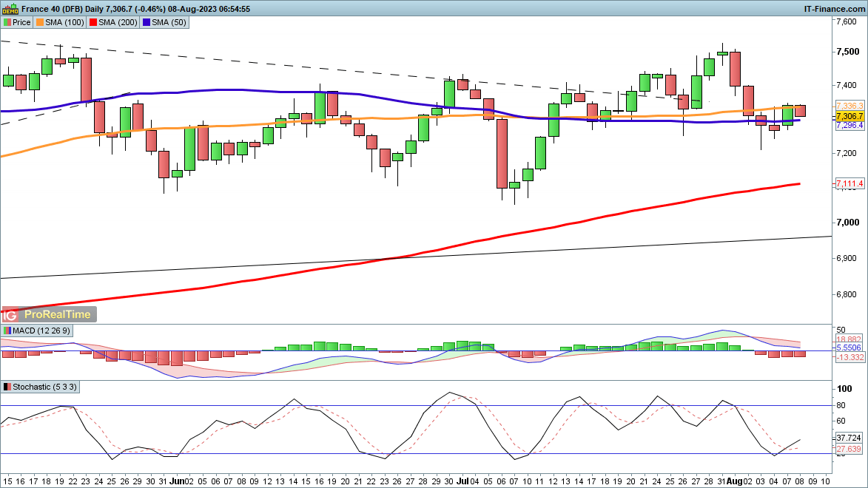The image size is (868, 488).
Task: Click the orange SMA (100) swatch
Action: (39, 22)
